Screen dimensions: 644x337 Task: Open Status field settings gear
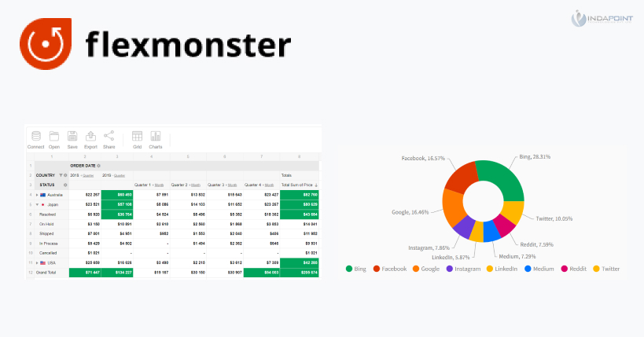[x=65, y=185]
